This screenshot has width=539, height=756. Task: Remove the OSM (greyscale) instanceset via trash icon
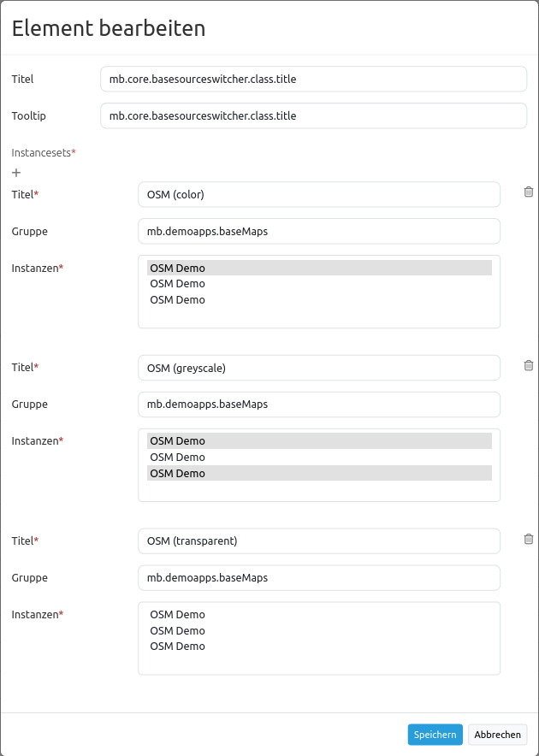(528, 365)
